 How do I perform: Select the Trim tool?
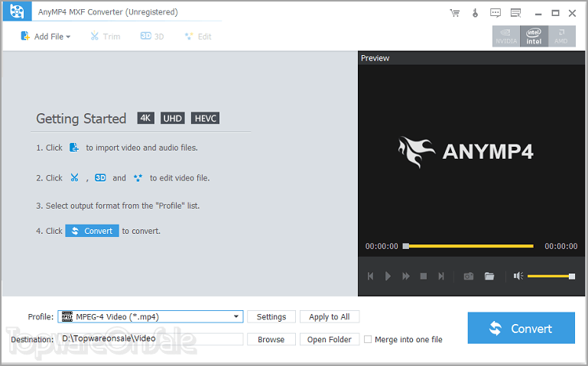tap(106, 37)
